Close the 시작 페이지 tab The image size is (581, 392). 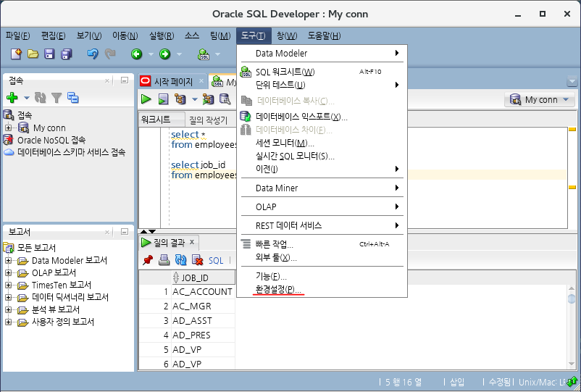click(x=201, y=80)
